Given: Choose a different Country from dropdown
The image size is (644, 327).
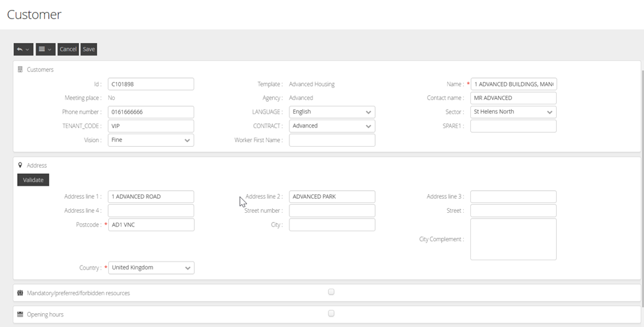Looking at the screenshot, I should pyautogui.click(x=151, y=268).
